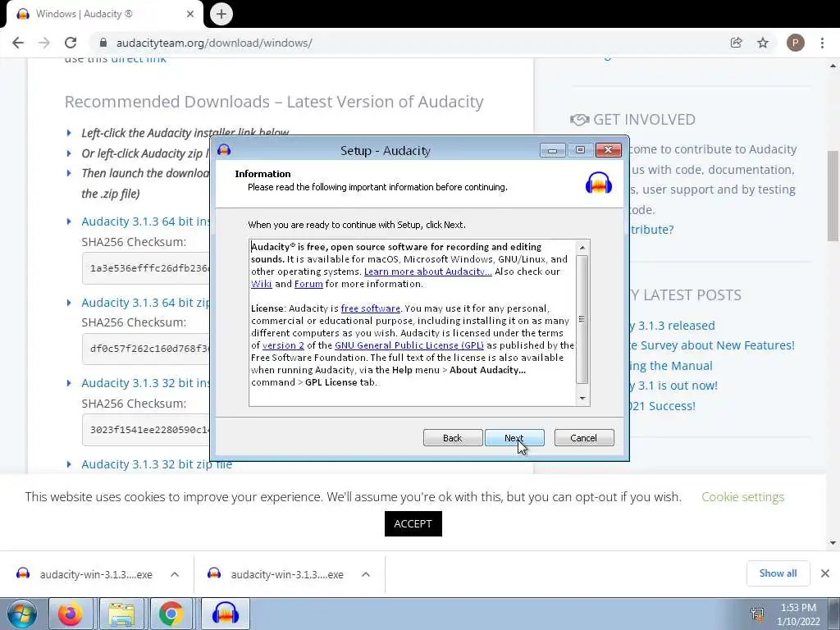840x630 pixels.
Task: Open the Chrome three-dot menu
Action: click(822, 43)
